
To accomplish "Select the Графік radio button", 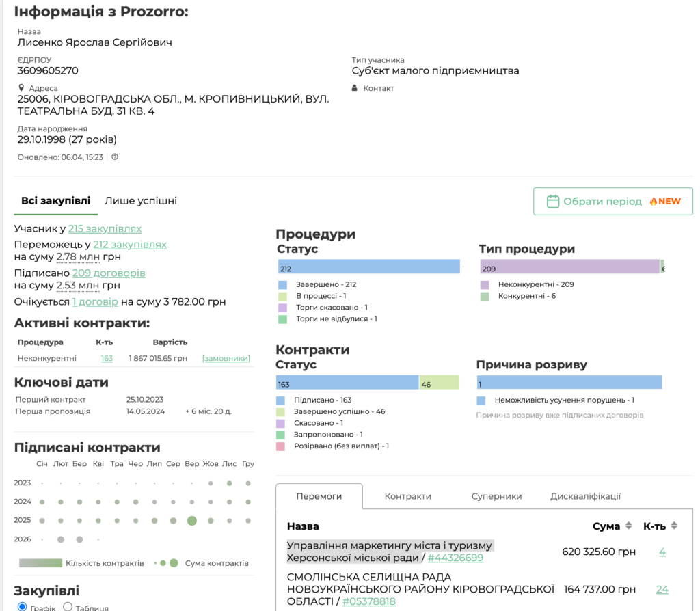I will click(23, 606).
